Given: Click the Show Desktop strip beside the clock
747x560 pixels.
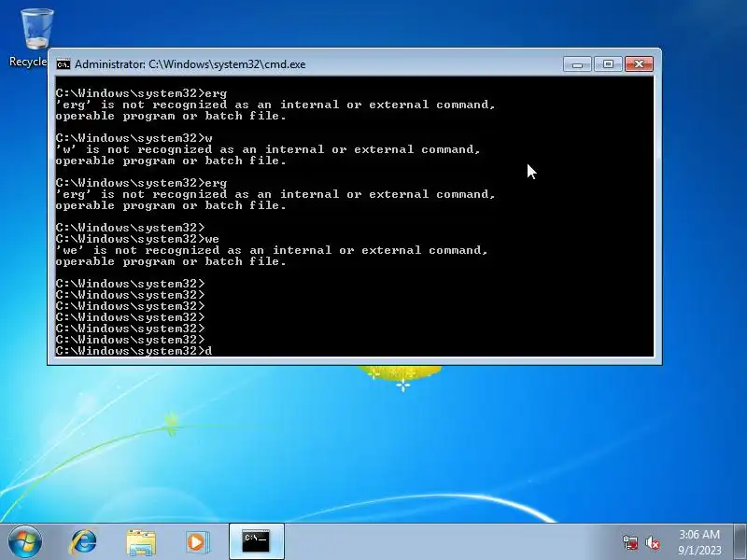Looking at the screenshot, I should 740,541.
